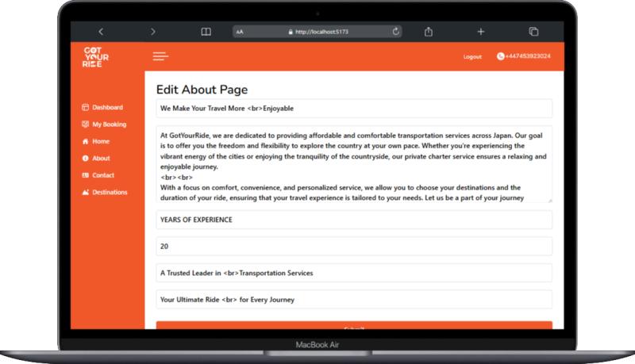
Task: Go back with the browser back arrow
Action: (101, 32)
